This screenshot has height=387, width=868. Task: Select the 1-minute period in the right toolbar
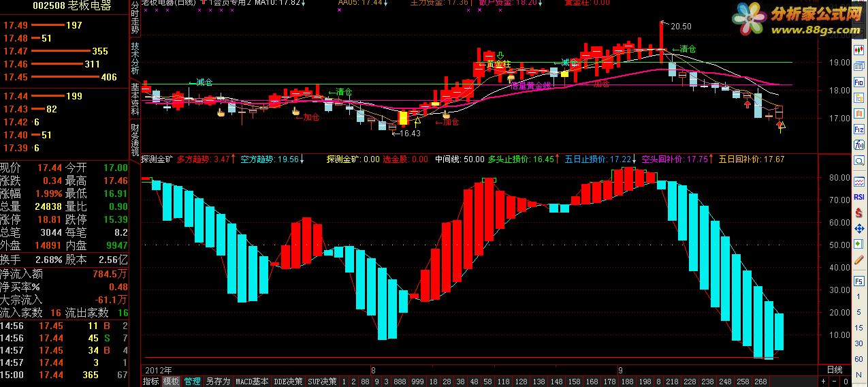(x=859, y=296)
